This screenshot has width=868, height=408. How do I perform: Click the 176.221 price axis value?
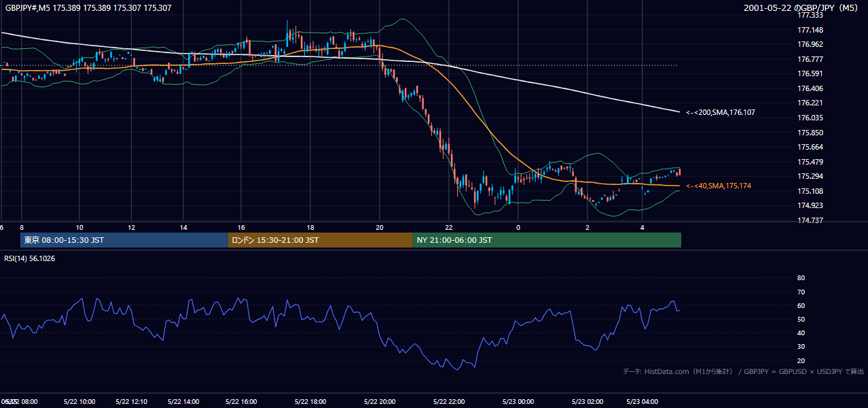point(810,103)
